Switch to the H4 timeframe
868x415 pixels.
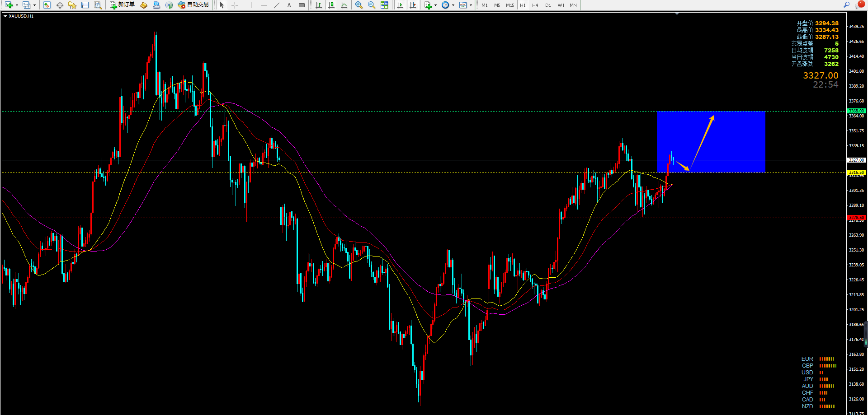[535, 5]
